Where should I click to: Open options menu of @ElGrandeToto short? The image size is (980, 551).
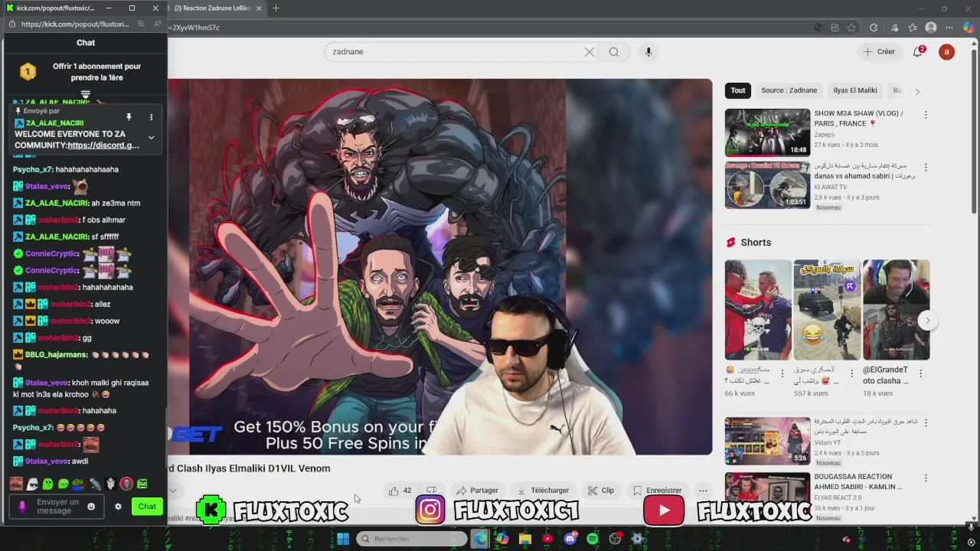pos(921,373)
